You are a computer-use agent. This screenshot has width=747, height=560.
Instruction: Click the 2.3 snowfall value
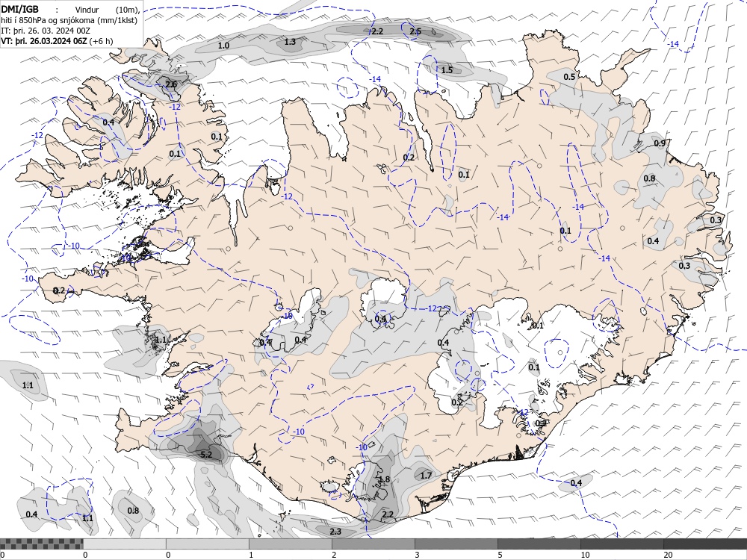click(335, 532)
